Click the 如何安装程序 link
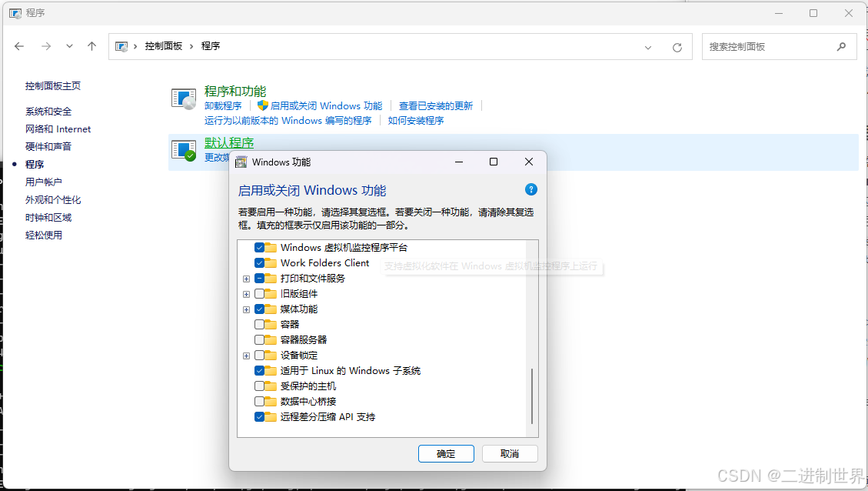Image resolution: width=868 pixels, height=491 pixels. [416, 121]
